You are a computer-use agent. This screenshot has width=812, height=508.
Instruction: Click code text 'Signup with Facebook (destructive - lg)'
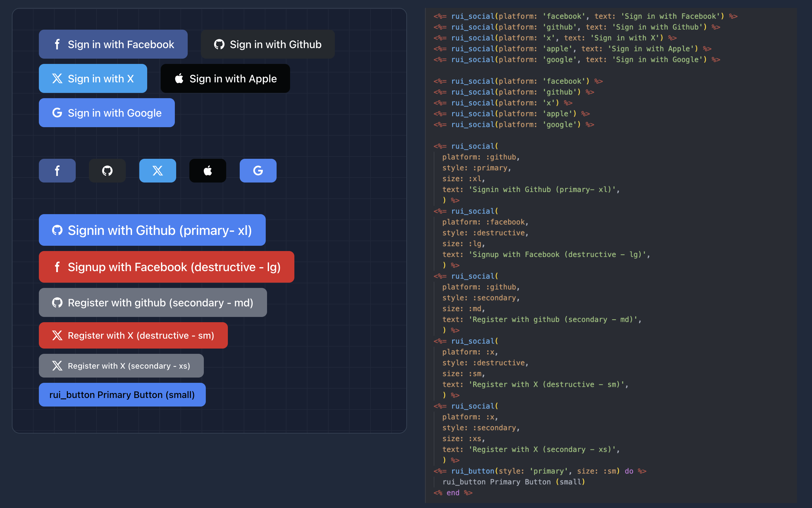(x=557, y=255)
